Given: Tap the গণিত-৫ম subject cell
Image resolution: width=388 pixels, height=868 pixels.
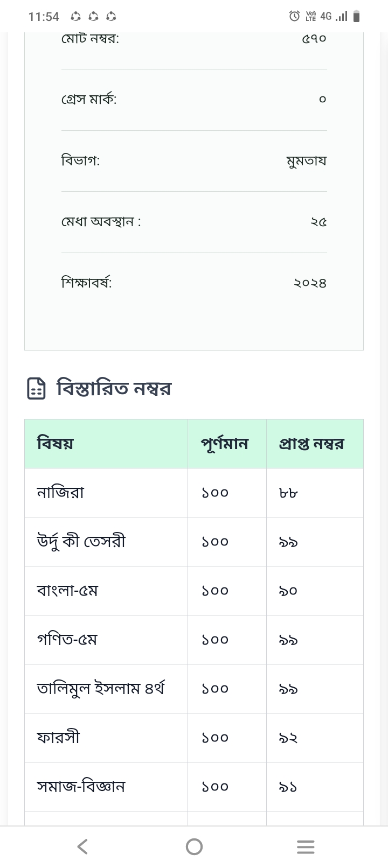Looking at the screenshot, I should 67,640.
